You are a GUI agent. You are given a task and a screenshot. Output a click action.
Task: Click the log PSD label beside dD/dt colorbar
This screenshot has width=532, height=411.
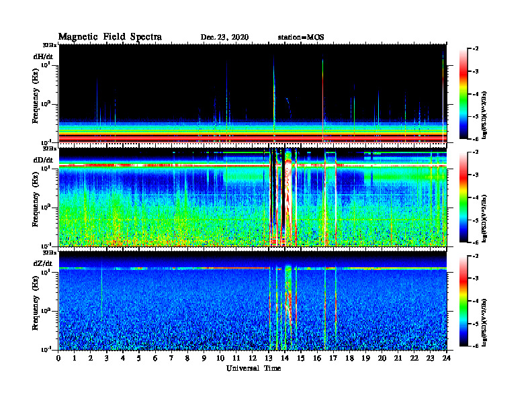click(x=485, y=218)
